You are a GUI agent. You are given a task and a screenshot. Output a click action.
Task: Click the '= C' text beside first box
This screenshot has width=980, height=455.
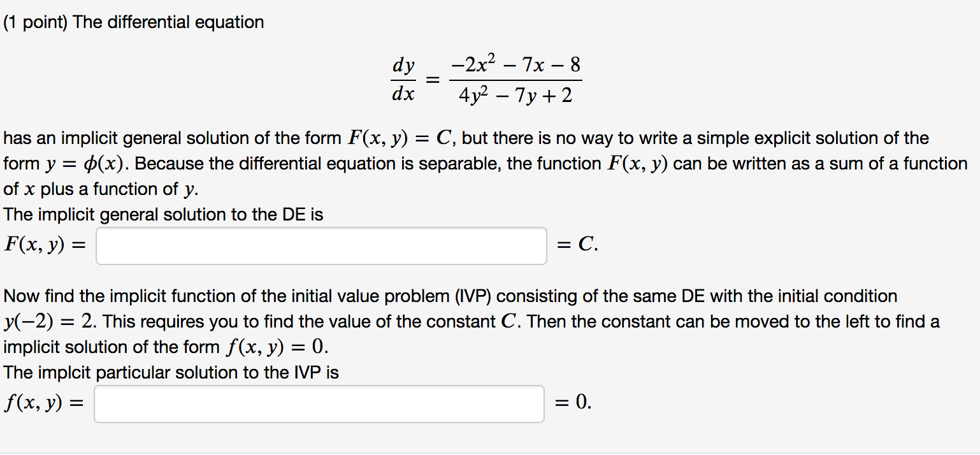pos(577,245)
